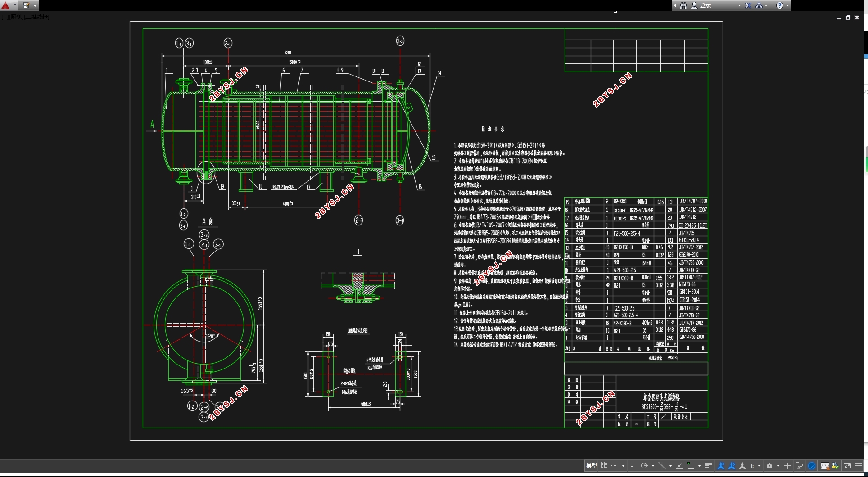This screenshot has width=868, height=477.
Task: Click the binoculars search icon
Action: tap(683, 5)
